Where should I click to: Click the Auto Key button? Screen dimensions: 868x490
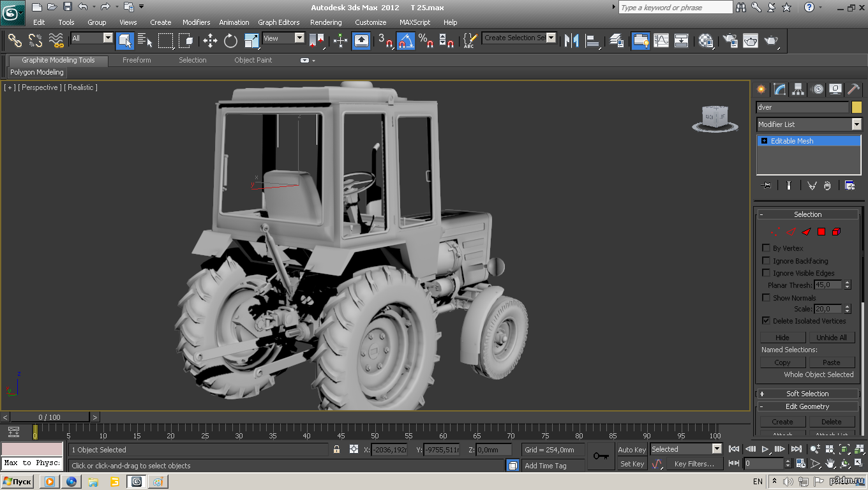point(632,450)
